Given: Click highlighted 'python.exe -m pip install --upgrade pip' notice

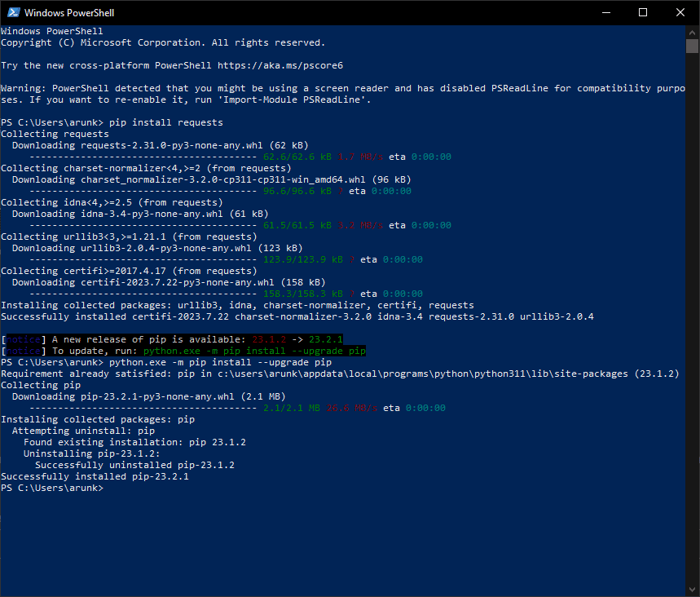Looking at the screenshot, I should pos(254,351).
